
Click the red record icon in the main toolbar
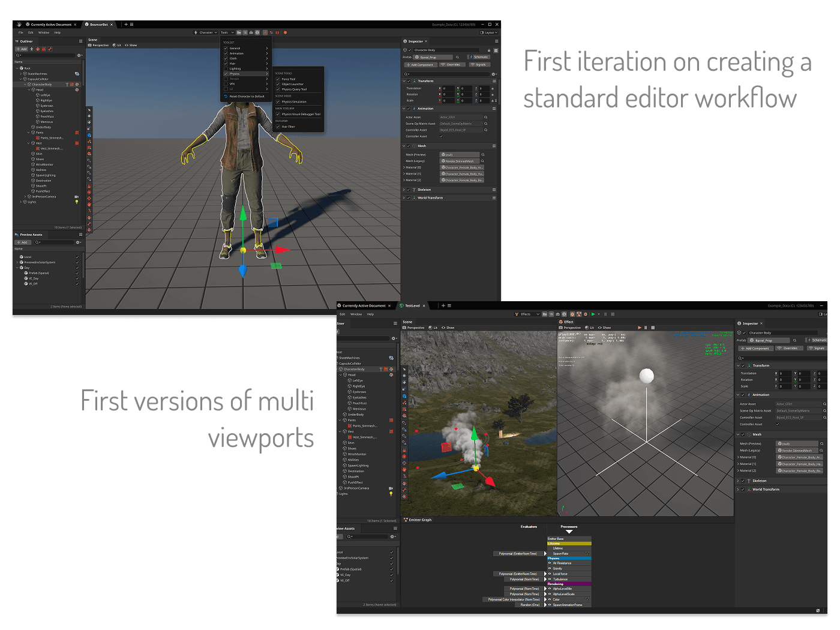pyautogui.click(x=286, y=32)
